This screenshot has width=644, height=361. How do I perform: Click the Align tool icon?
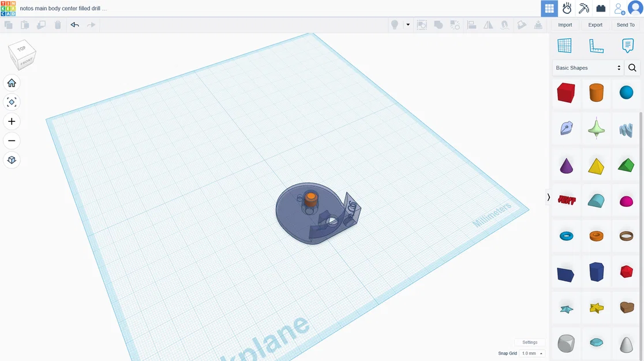tap(472, 25)
